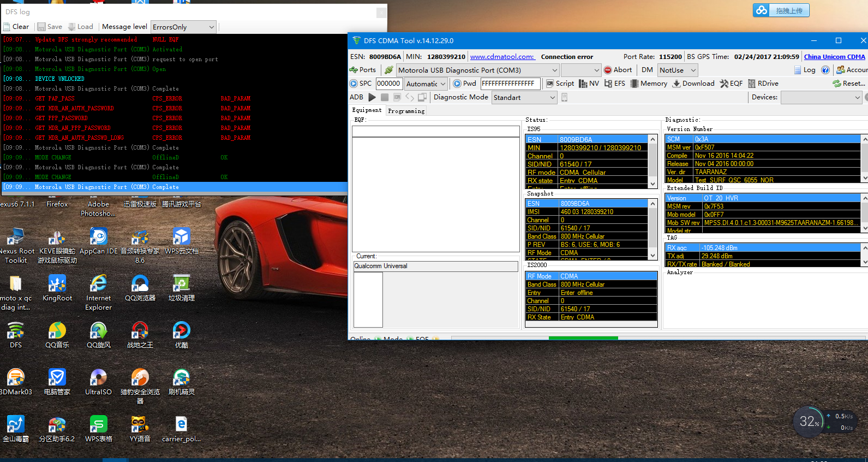Switch to the Programming tab
This screenshot has width=868, height=462.
click(406, 111)
